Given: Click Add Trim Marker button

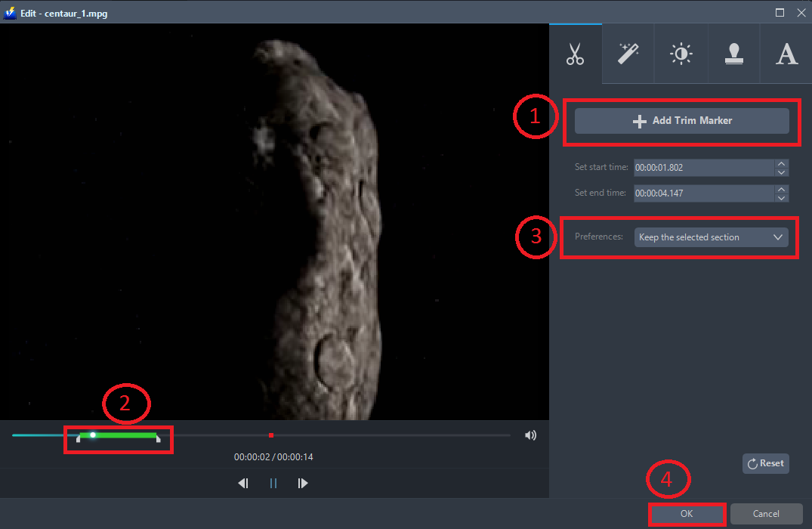Looking at the screenshot, I should pos(681,121).
